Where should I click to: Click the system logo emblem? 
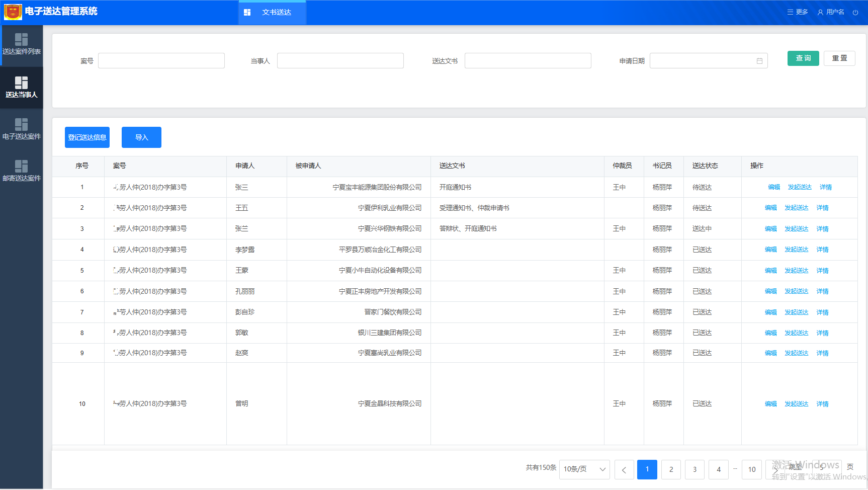point(13,12)
